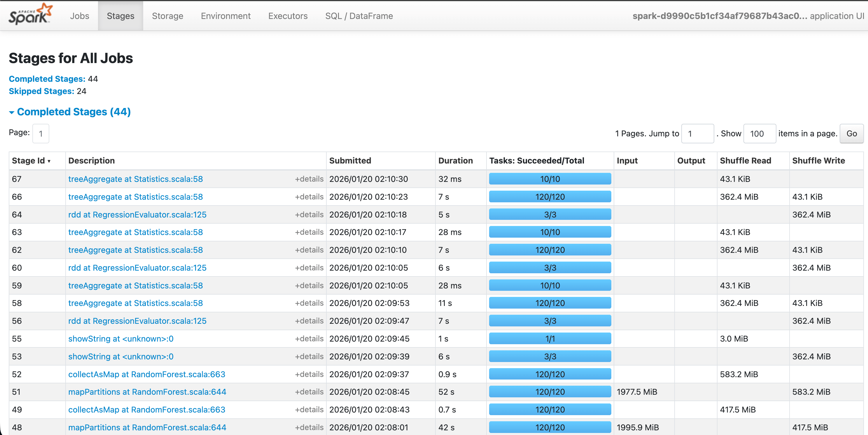Open Completed Stages summary link
This screenshot has height=435, width=868.
click(x=47, y=79)
